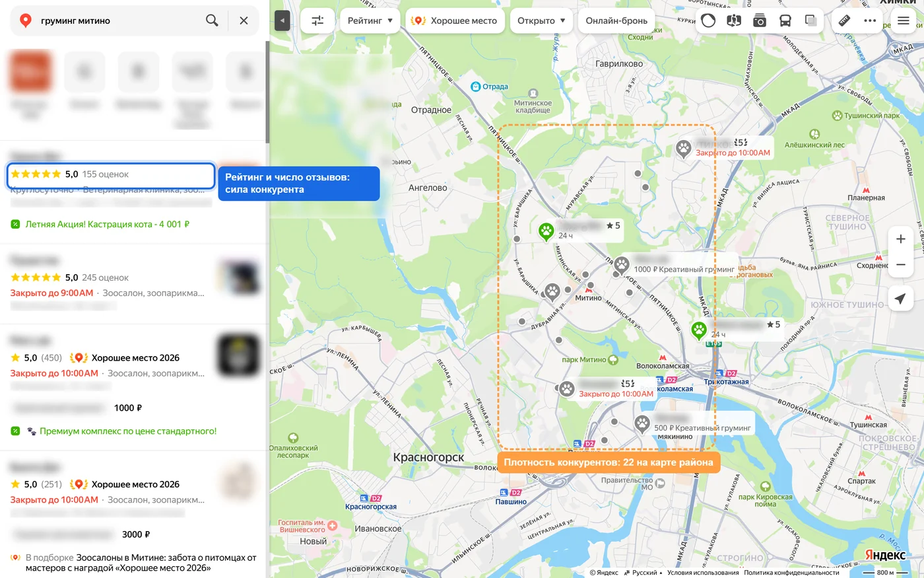Click the green paw pin beside Митинская street
This screenshot has height=578, width=924.
[x=546, y=231]
